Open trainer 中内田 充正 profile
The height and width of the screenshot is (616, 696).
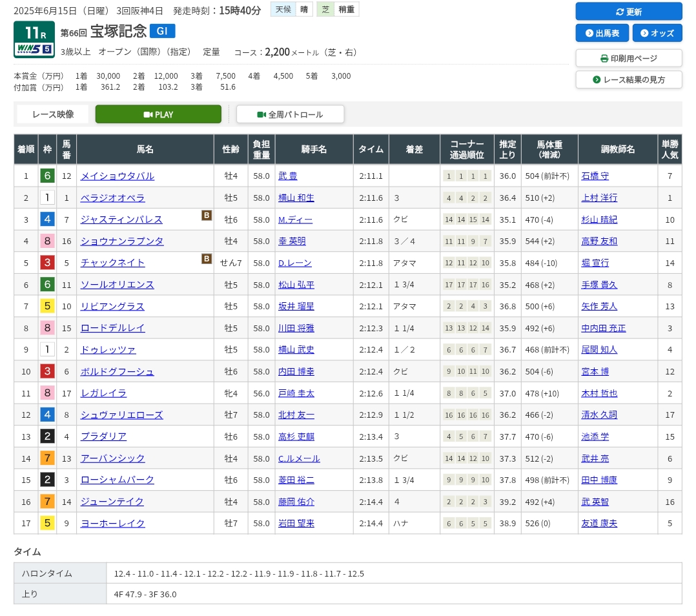point(604,329)
